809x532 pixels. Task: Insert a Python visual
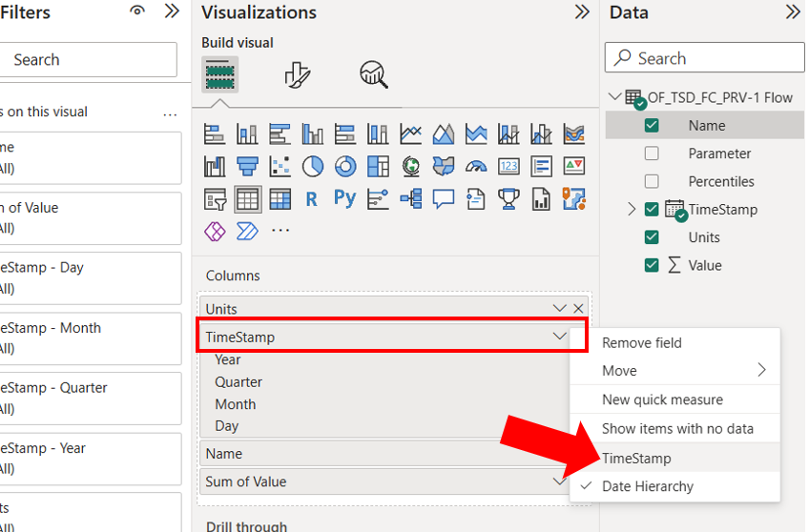(x=345, y=198)
